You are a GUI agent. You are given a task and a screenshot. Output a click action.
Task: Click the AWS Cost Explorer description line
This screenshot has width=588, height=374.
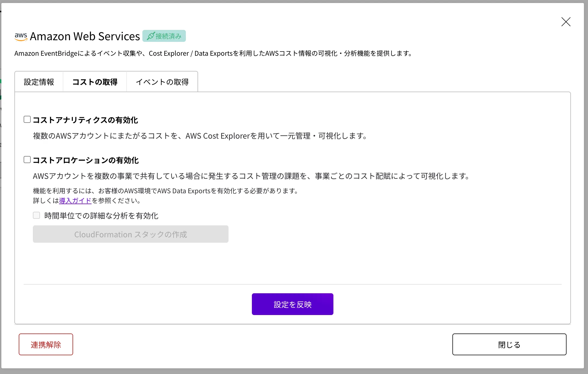200,136
